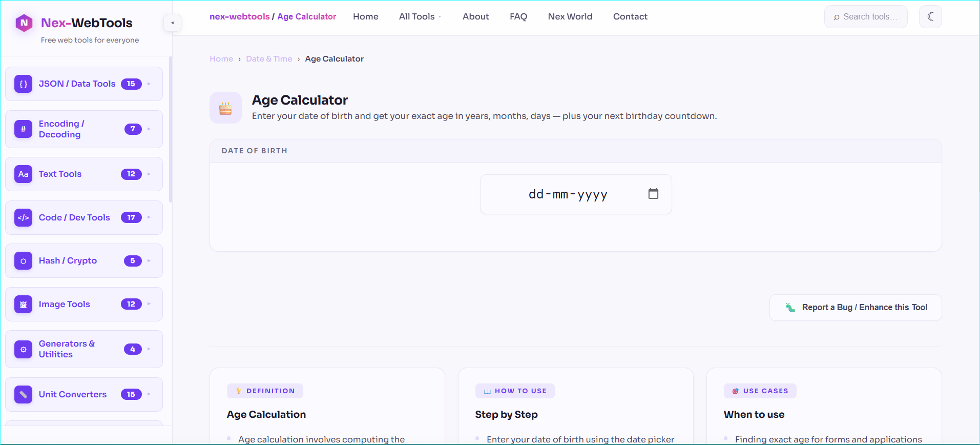980x445 pixels.
Task: Collapse the sidebar with the arrow button
Action: tap(172, 23)
